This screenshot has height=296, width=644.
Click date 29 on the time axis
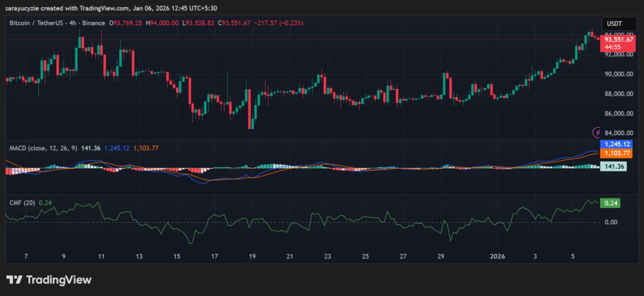[x=441, y=257]
